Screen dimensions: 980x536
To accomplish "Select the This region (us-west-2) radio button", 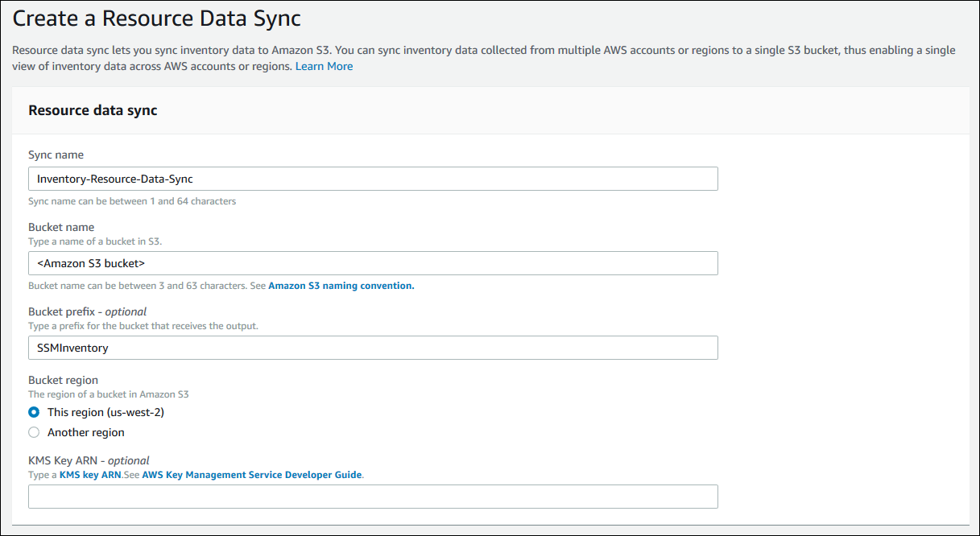I will [34, 412].
